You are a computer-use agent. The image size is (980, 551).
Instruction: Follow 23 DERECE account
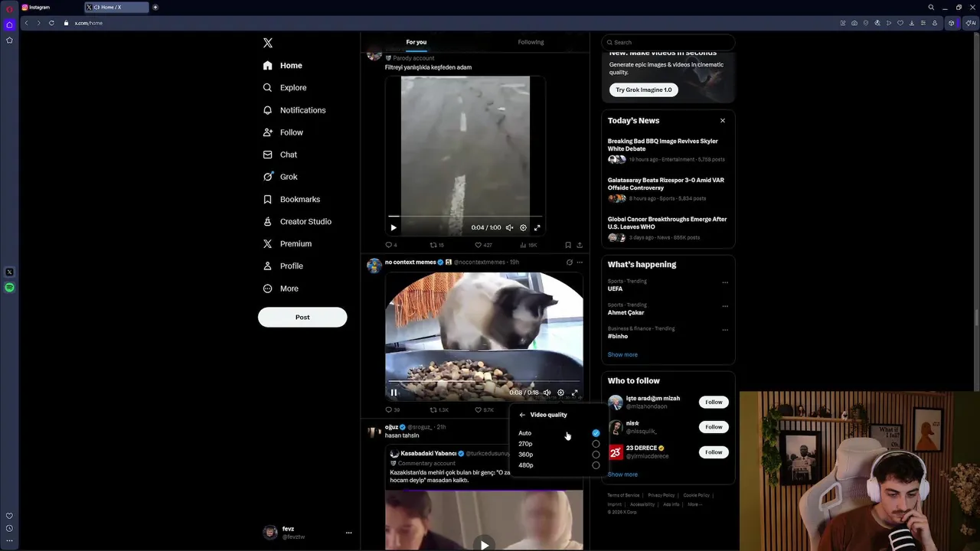714,452
